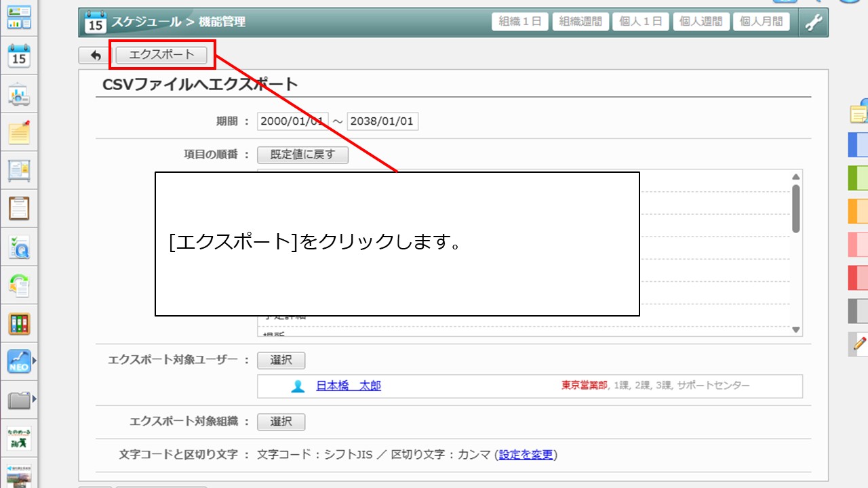Viewport: 868px width, 488px height.
Task: Click the pencil edit icon on right
Action: (x=859, y=344)
